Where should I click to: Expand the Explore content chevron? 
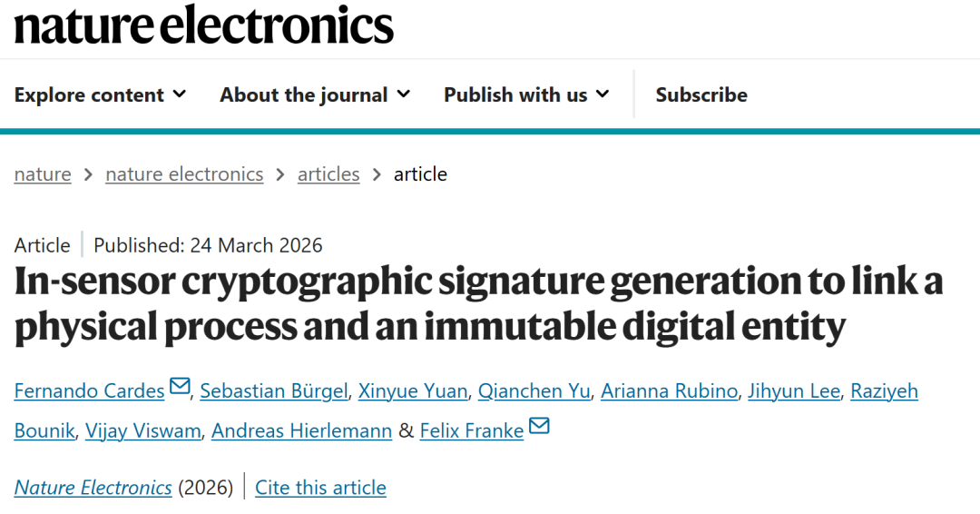pyautogui.click(x=180, y=94)
